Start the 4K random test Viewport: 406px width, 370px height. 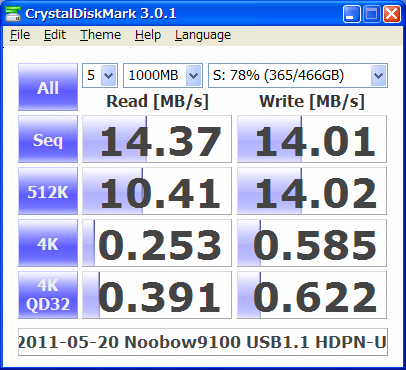48,243
